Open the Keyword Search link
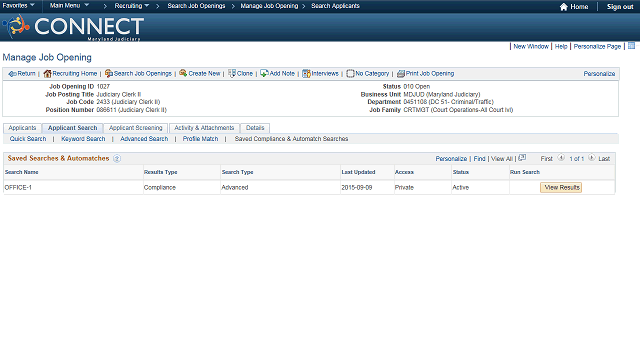The image size is (640, 360). (83, 139)
